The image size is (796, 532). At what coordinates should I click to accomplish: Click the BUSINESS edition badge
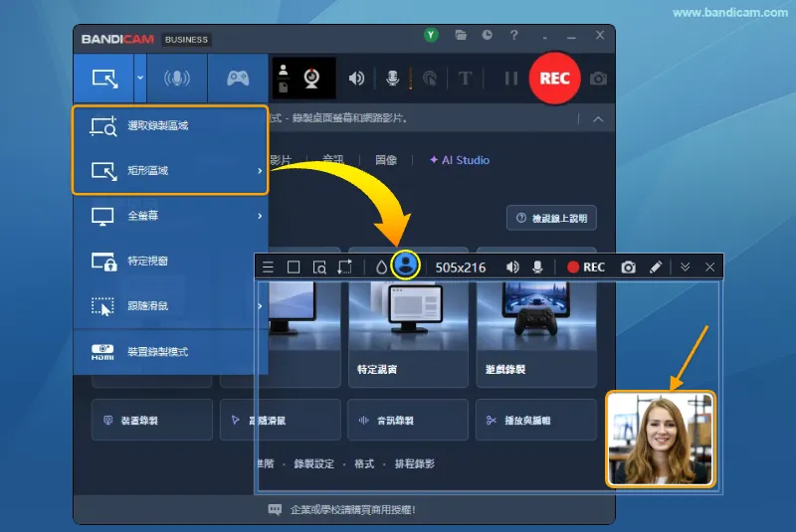186,40
